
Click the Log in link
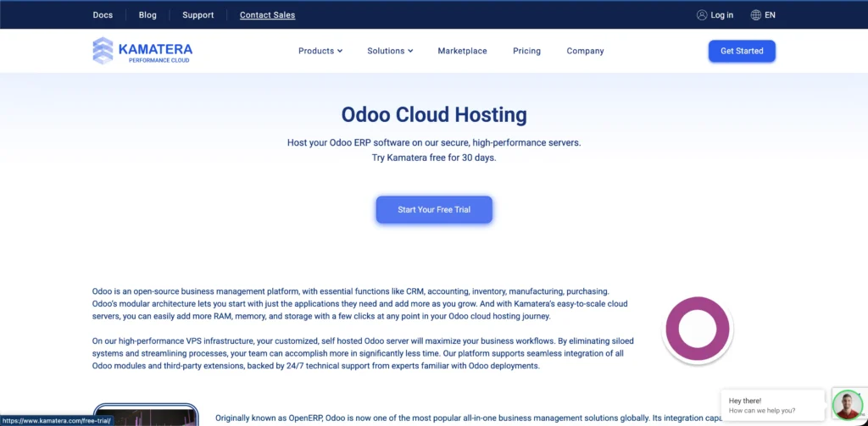point(722,15)
